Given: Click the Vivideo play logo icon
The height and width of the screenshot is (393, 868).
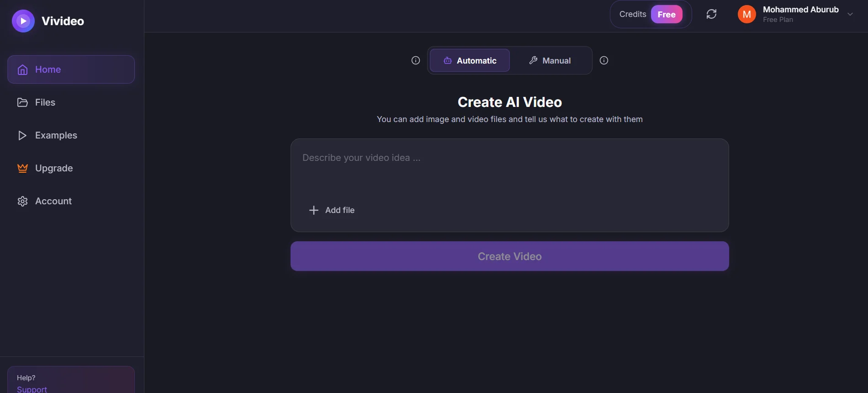Looking at the screenshot, I should click(x=23, y=21).
